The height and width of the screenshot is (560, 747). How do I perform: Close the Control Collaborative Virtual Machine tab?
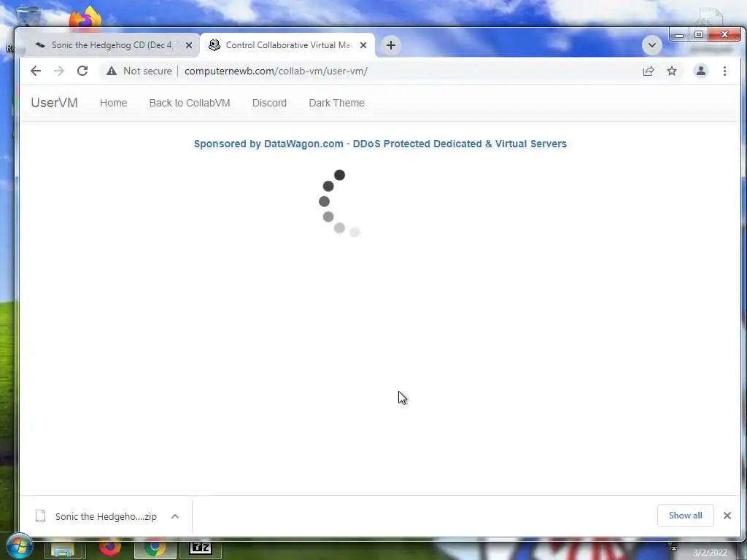point(363,45)
